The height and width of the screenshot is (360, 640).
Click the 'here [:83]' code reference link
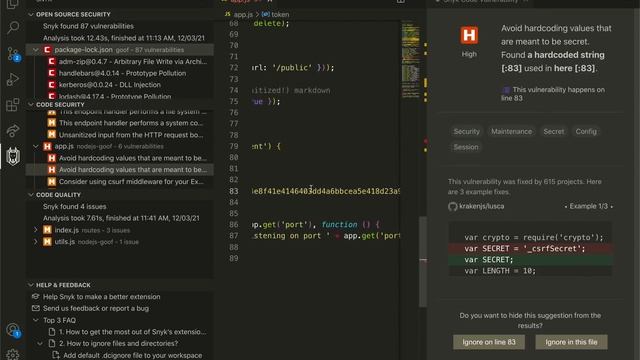point(574,68)
